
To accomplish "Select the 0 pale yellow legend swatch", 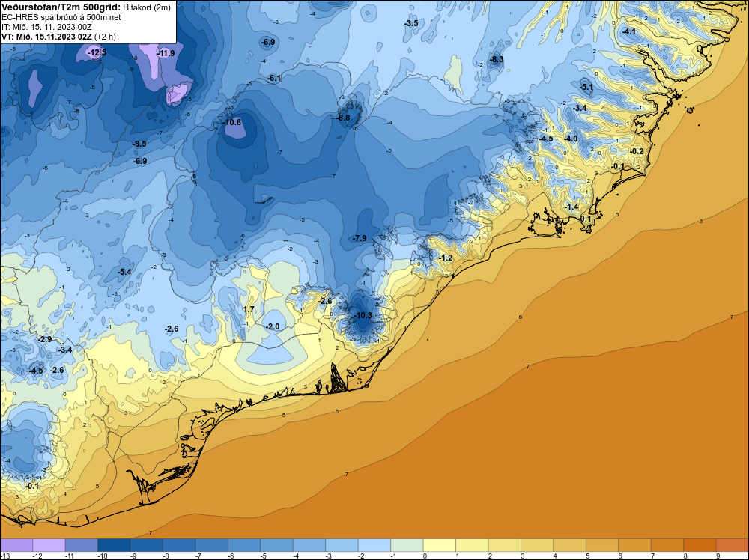I will tap(440, 545).
